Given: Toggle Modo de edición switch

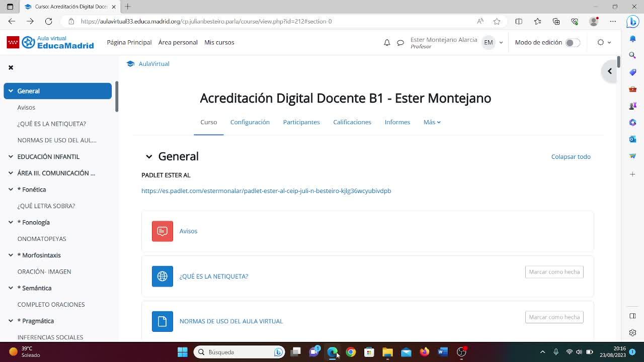Looking at the screenshot, I should [x=573, y=43].
